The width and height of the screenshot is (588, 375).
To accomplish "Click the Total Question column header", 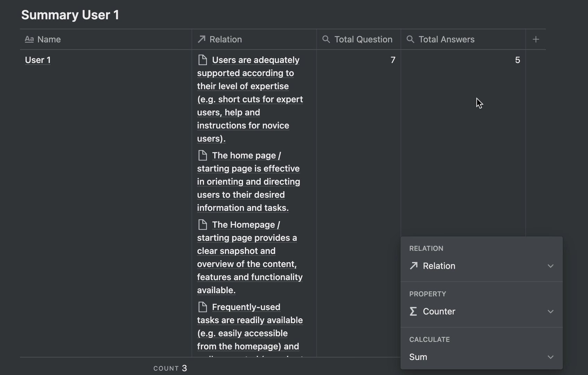I will (363, 40).
